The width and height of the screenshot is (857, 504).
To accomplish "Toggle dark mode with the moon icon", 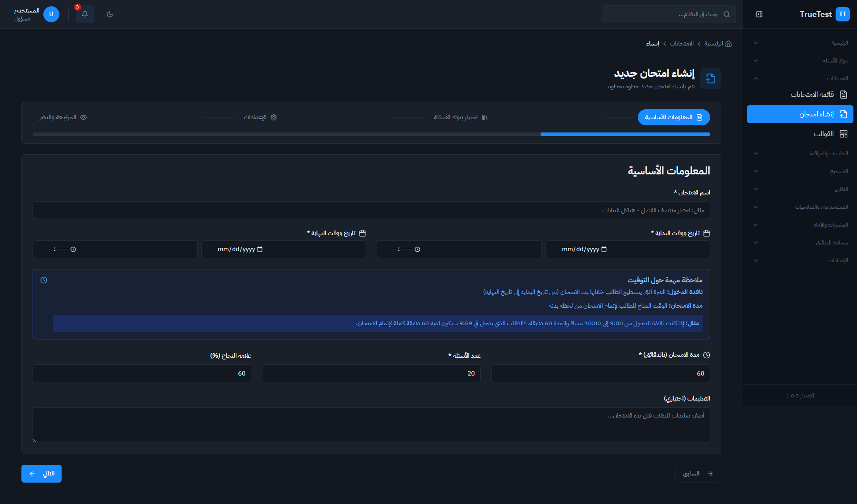I will pos(110,14).
